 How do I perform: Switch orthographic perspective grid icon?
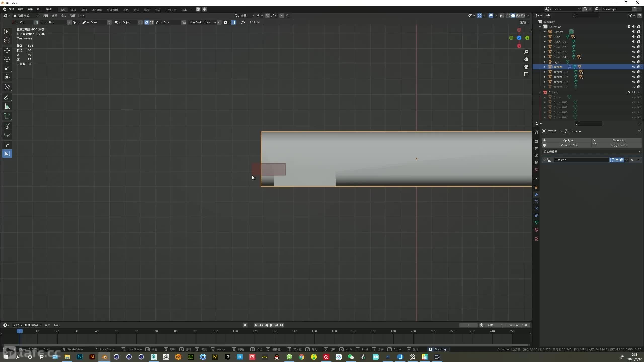526,74
